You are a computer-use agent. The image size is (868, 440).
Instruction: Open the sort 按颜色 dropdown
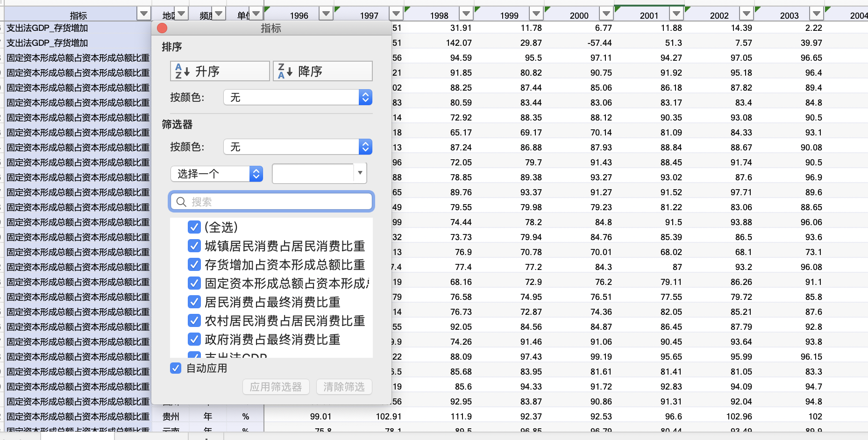coord(298,97)
